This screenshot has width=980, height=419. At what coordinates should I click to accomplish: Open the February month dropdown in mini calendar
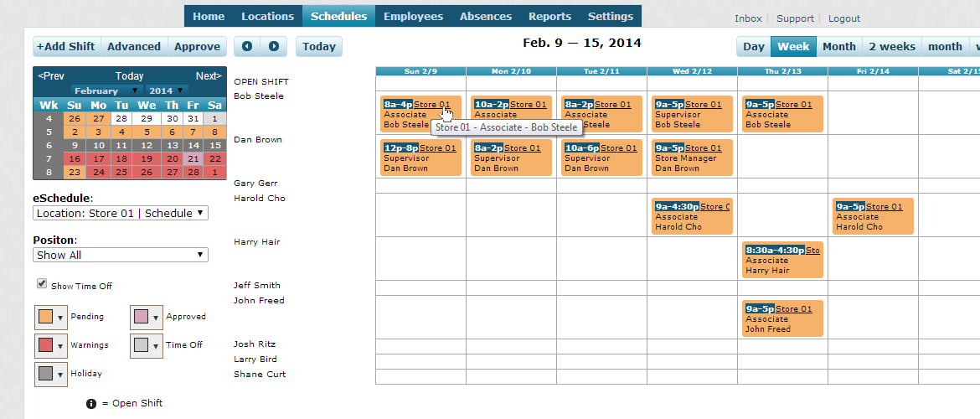(106, 91)
